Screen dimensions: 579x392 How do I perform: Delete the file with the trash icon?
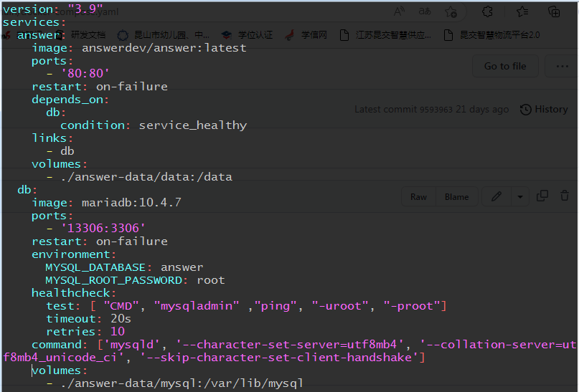565,196
